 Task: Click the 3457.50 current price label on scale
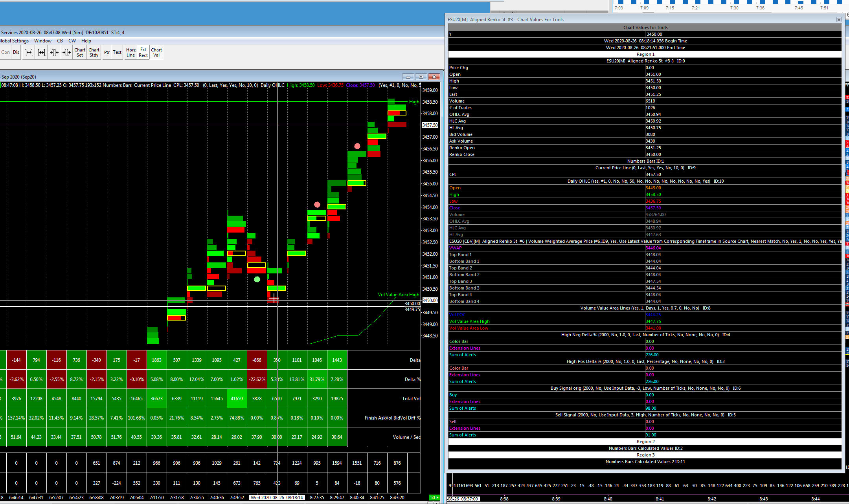click(x=430, y=125)
